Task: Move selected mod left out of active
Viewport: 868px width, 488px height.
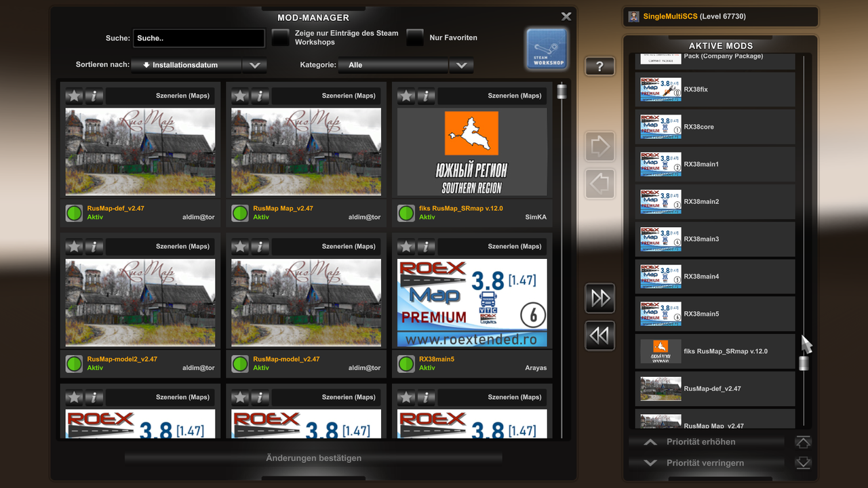Action: (599, 184)
